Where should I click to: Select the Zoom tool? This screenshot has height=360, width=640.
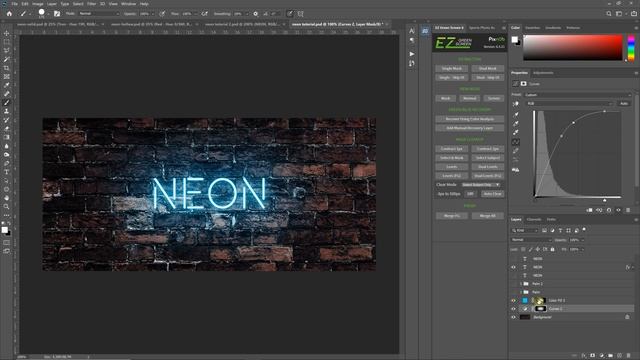[x=7, y=207]
